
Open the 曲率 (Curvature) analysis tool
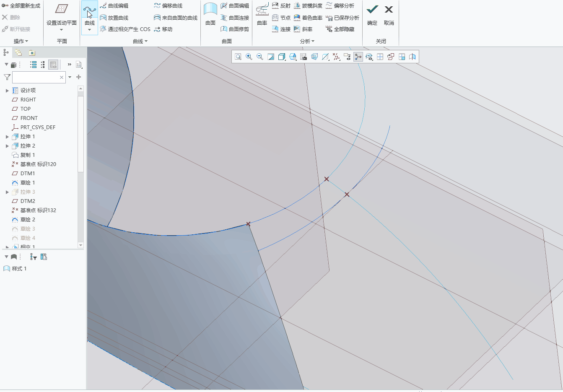tap(262, 14)
